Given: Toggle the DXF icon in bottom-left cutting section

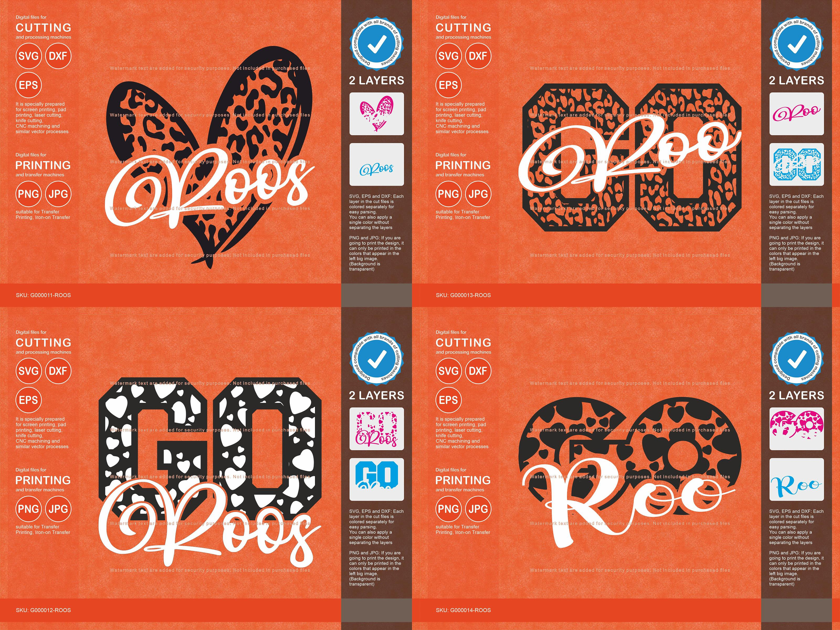Looking at the screenshot, I should pos(58,371).
